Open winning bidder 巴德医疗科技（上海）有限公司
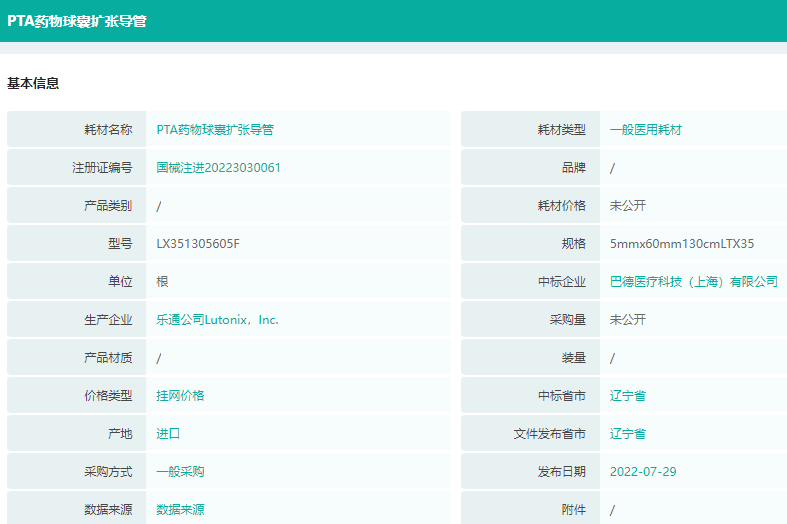The height and width of the screenshot is (524, 787). coord(693,282)
